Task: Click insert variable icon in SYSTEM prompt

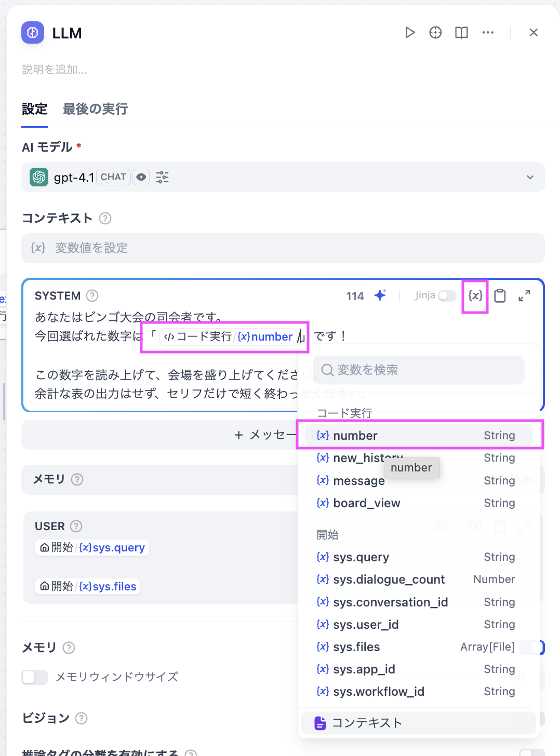Action: [x=475, y=295]
